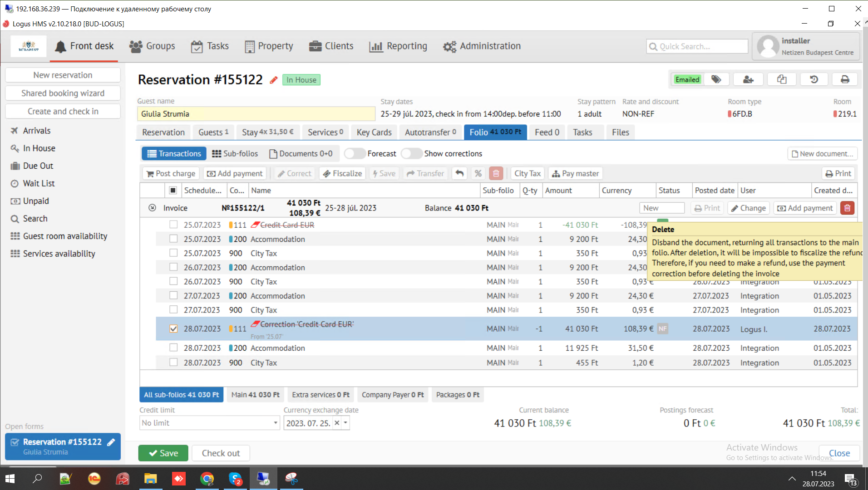The image size is (868, 490).
Task: Click the add guest icon in the header
Action: 748,79
